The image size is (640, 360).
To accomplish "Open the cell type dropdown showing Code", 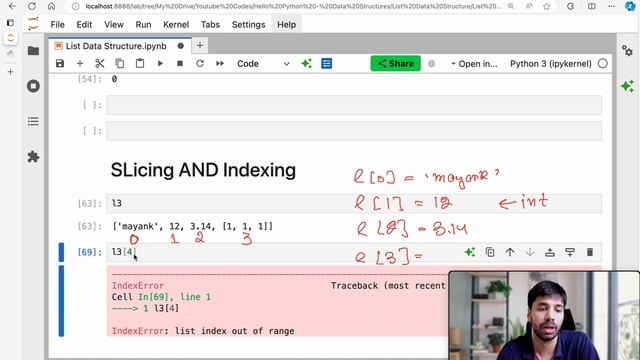I will click(x=263, y=64).
